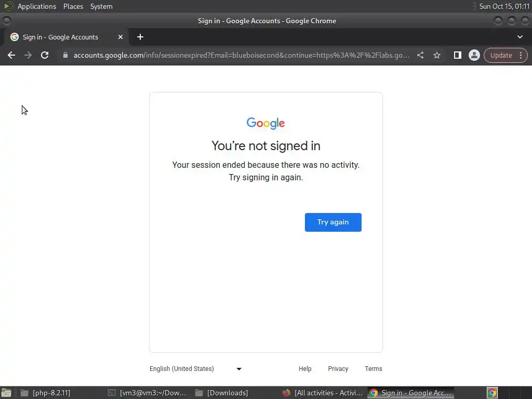Open the System menu
Screen dimensions: 532x399
[x=101, y=6]
